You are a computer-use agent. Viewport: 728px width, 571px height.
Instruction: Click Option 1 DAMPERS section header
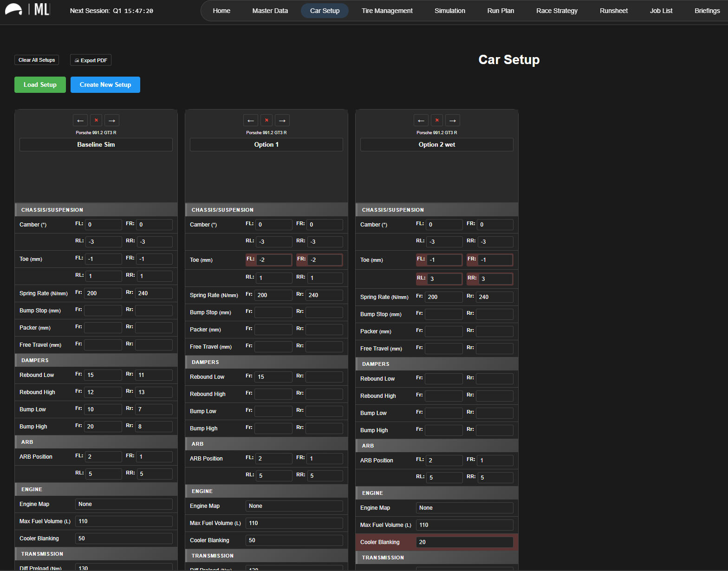[x=266, y=362]
